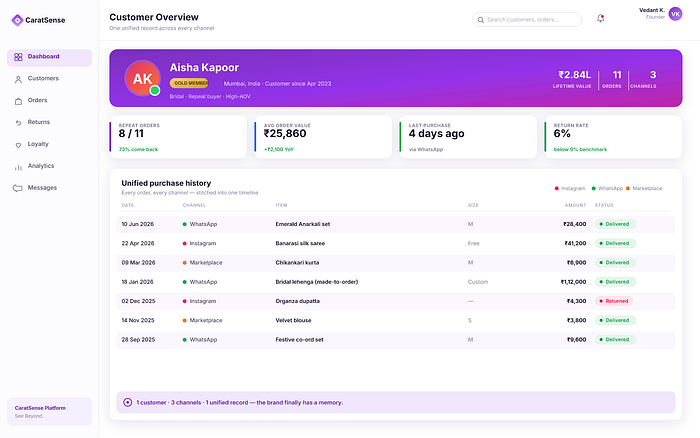Screen dimensions: 700x438
Task: Click the Unified purchase history heading
Action: [166, 183]
